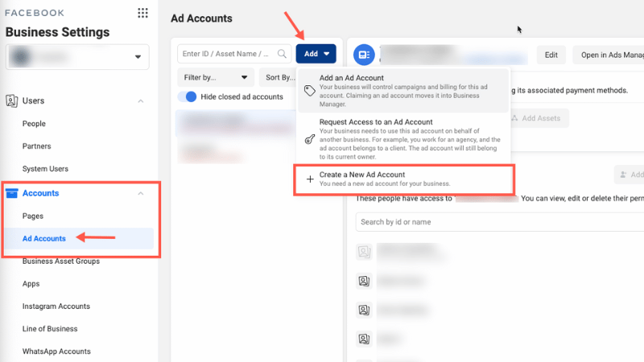This screenshot has height=362, width=644.
Task: Open the Filter by dropdown
Action: click(216, 77)
